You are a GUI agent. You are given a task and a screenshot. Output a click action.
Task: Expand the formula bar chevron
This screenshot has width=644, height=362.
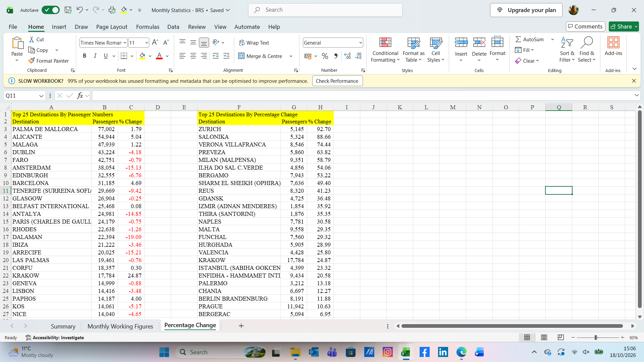636,96
